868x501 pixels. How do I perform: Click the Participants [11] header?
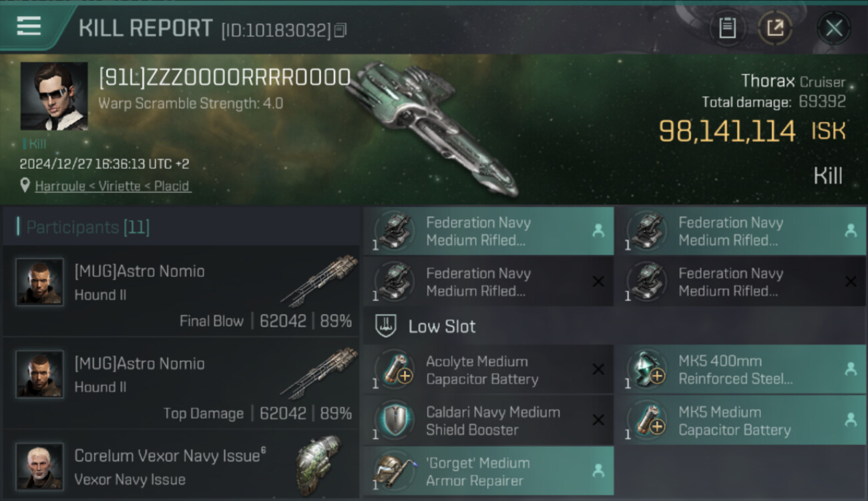(87, 227)
